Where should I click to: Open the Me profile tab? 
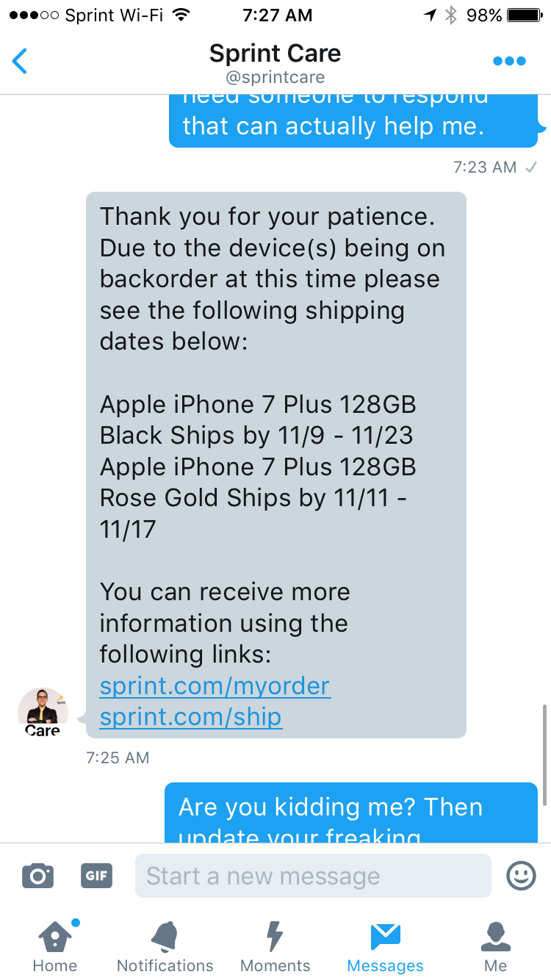(496, 946)
